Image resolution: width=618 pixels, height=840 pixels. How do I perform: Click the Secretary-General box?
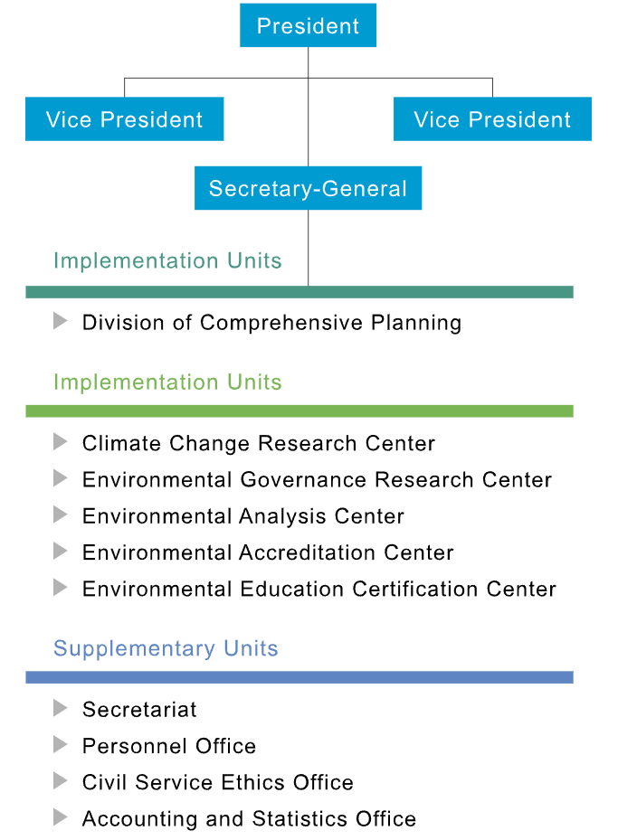pos(308,188)
